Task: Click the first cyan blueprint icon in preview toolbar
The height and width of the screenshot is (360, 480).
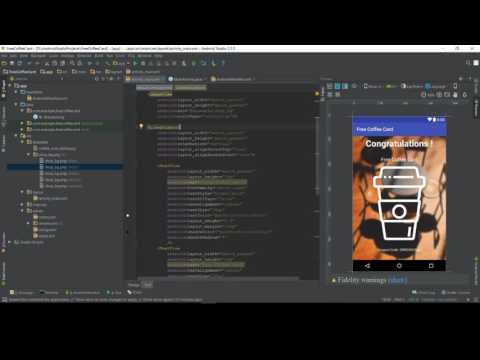Action: 337,86
